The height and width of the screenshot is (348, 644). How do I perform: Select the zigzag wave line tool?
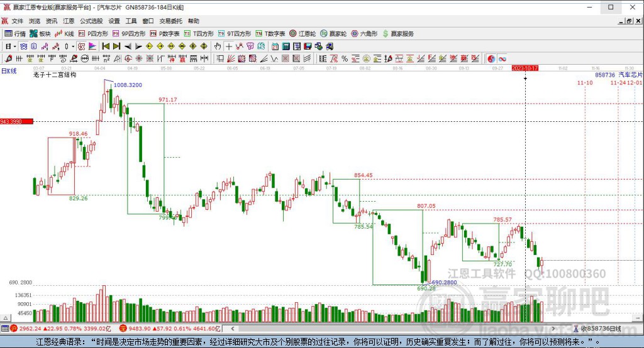pos(274,58)
